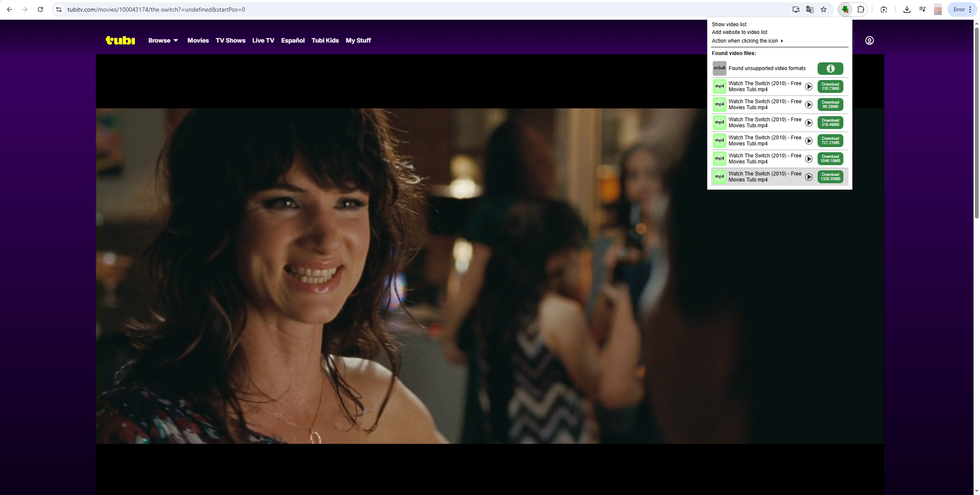Viewport: 980px width, 495px height.
Task: Expand Action when clicking the icon submenu
Action: coord(747,41)
